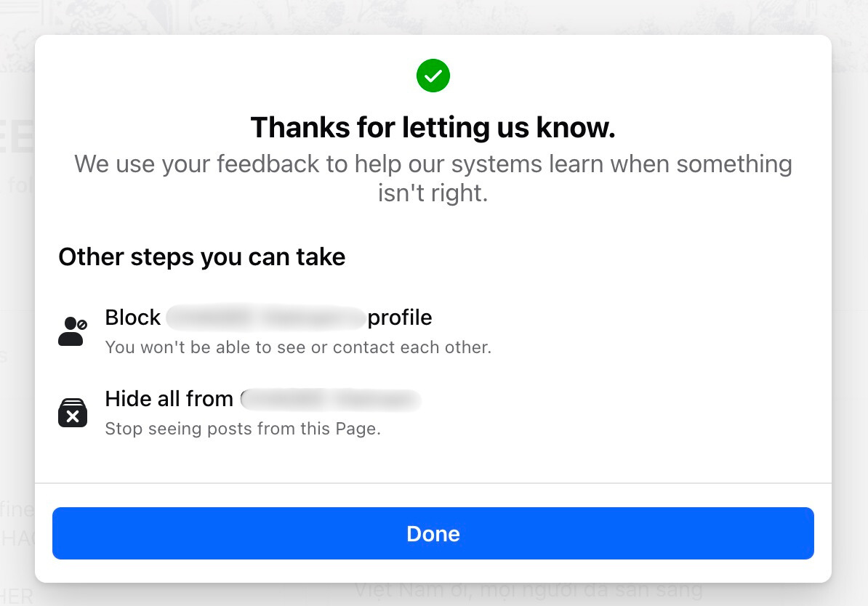Viewport: 868px width, 606px height.
Task: Click the hide-all archive box icon
Action: point(73,412)
